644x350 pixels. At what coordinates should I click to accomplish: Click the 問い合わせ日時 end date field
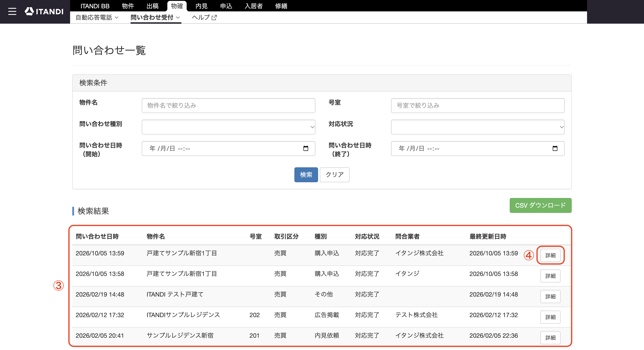pos(478,148)
